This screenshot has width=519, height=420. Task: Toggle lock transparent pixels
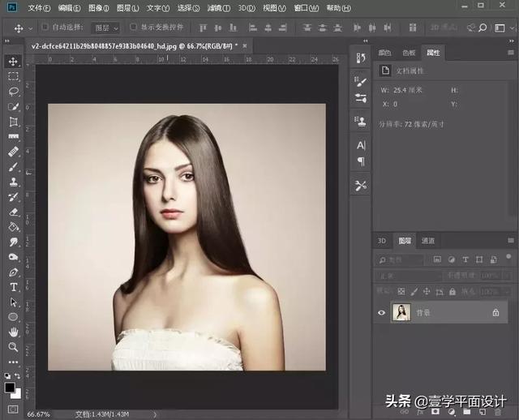pos(401,292)
